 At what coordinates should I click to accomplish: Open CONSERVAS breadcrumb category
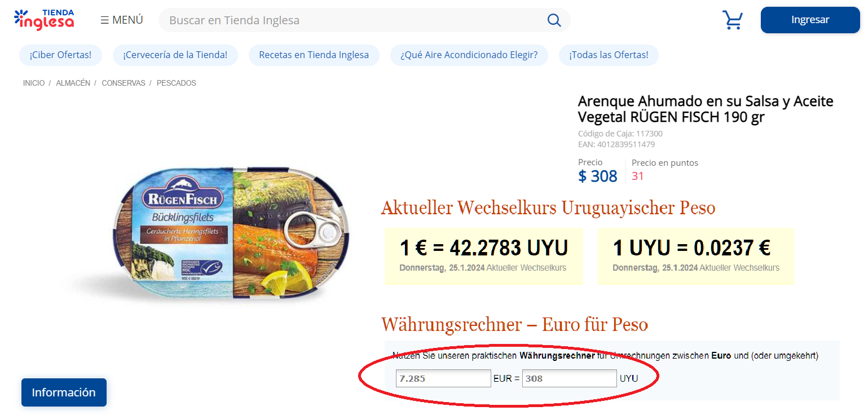pyautogui.click(x=124, y=83)
